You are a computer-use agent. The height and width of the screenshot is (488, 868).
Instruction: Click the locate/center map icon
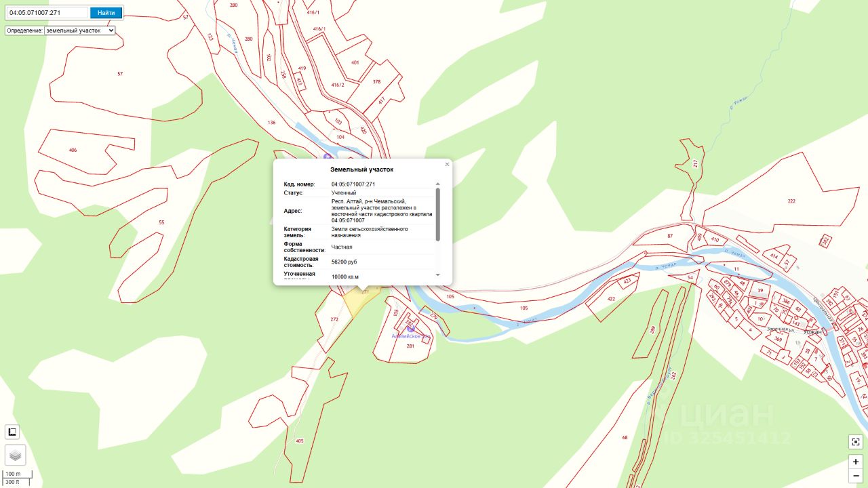(x=856, y=442)
